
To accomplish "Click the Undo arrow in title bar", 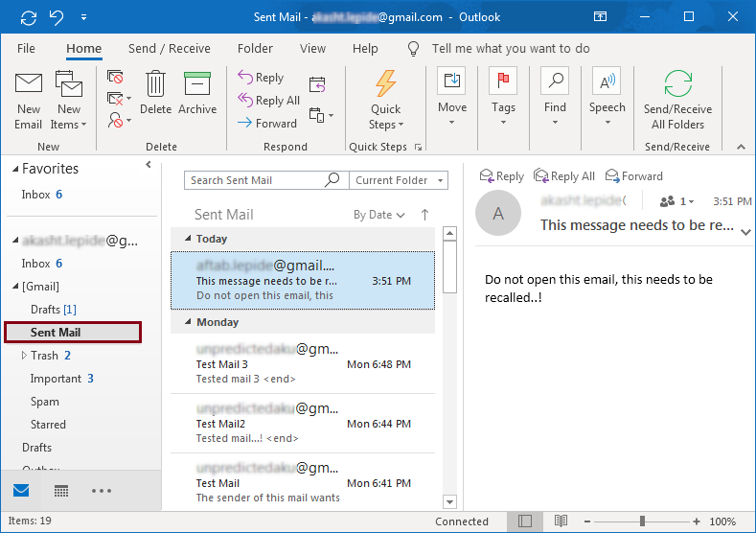I will (57, 17).
